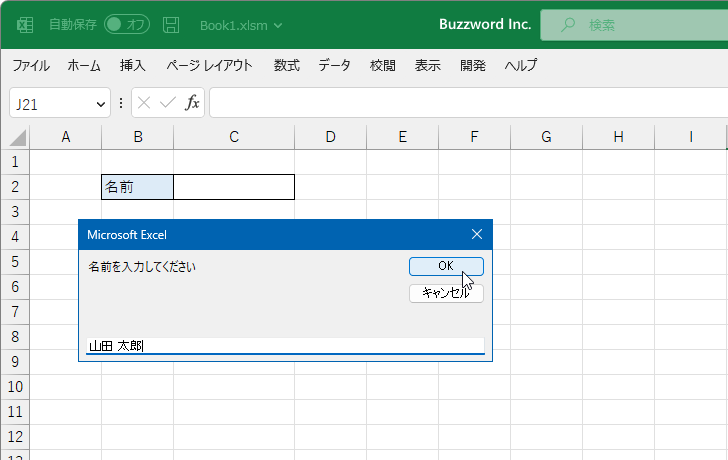Click the Select All corner triangle

coord(17,137)
